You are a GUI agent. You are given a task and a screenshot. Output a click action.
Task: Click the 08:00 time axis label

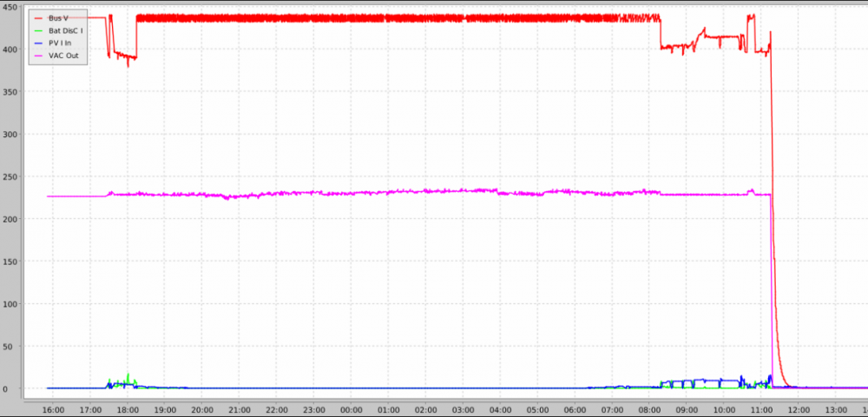point(648,410)
